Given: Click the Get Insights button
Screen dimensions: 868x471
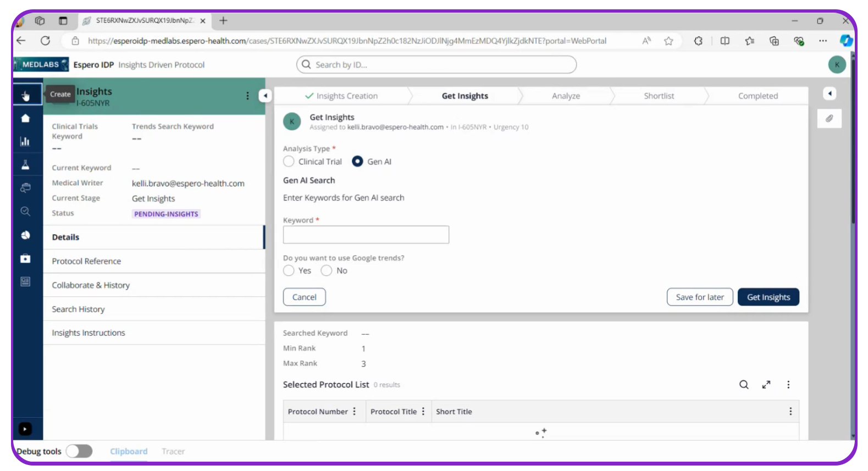Looking at the screenshot, I should (768, 297).
